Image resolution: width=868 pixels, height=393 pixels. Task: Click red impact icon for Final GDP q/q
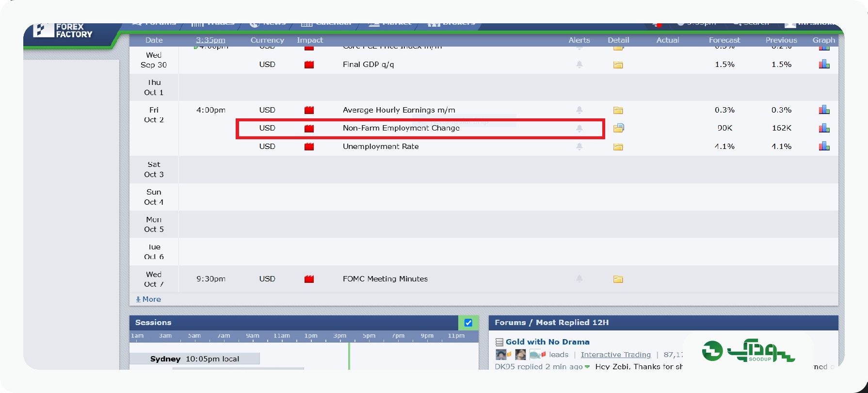click(309, 65)
